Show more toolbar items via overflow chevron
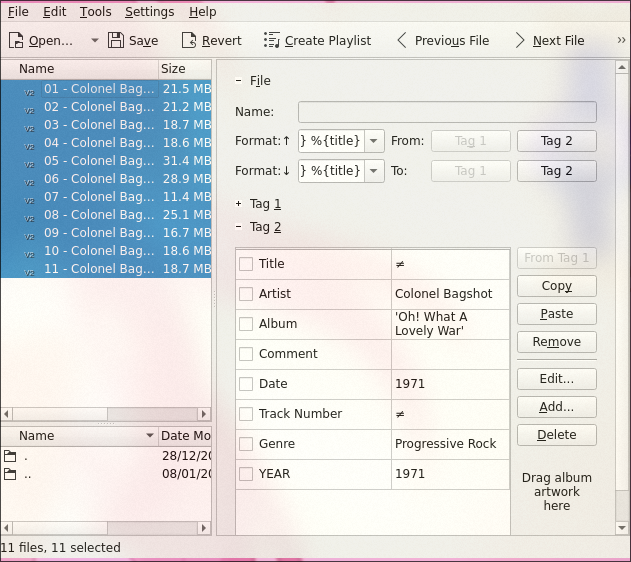 pyautogui.click(x=621, y=41)
